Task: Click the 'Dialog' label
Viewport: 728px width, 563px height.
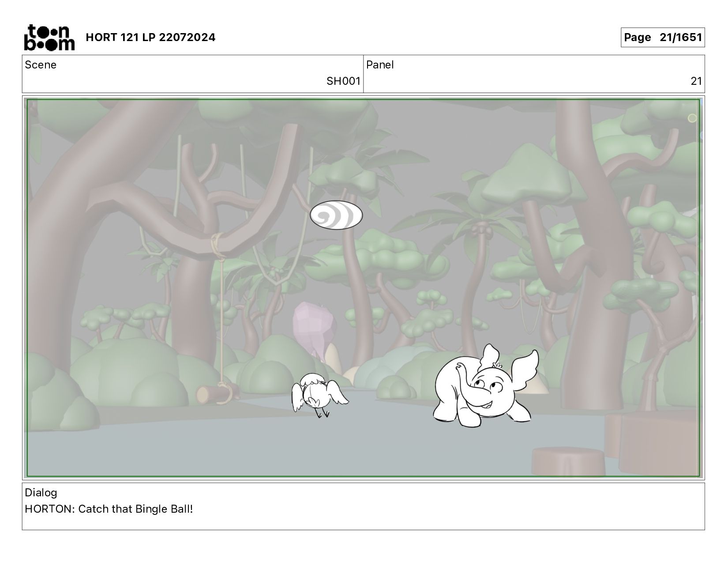Action: click(x=41, y=493)
